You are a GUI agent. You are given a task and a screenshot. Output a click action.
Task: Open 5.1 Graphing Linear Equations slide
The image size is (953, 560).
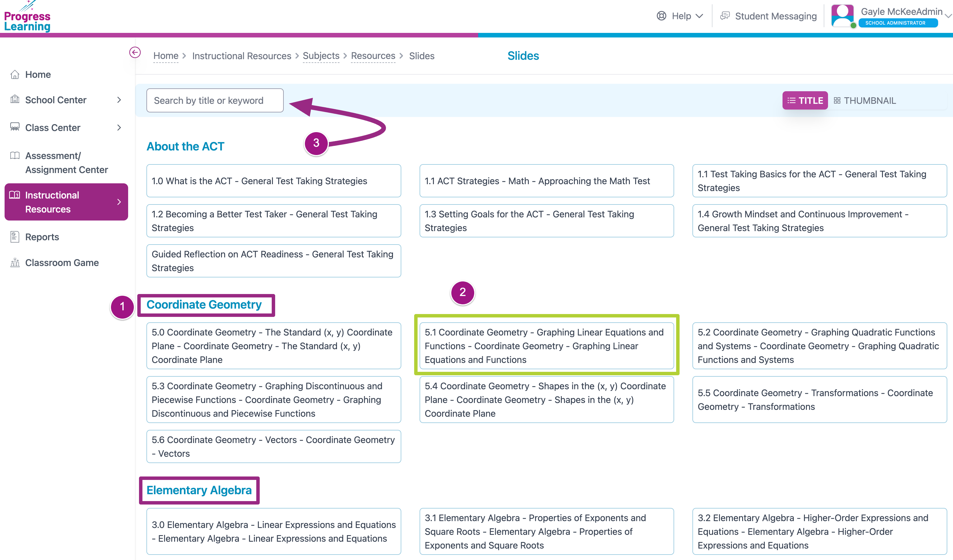coord(546,345)
